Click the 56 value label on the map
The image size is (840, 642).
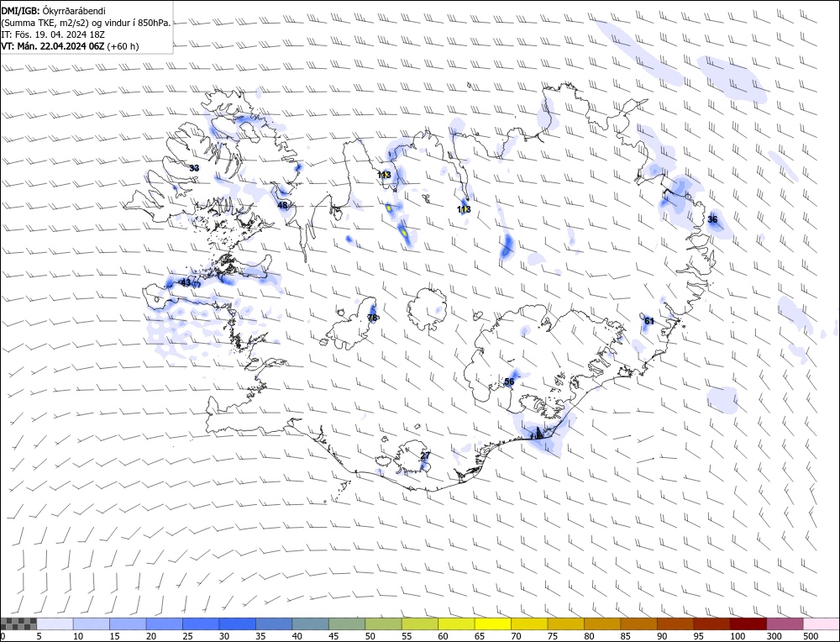point(509,382)
